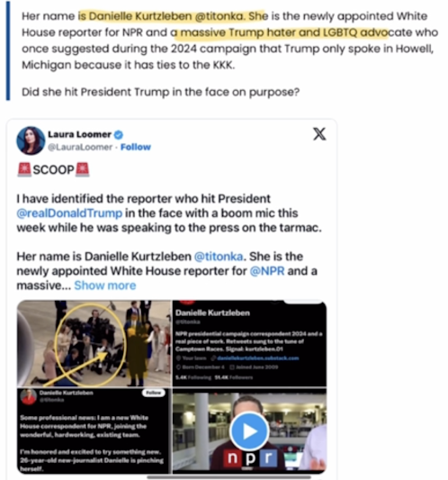Image resolution: width=448 pixels, height=480 pixels.
Task: Expand tweet text with Show more
Action: coord(105,285)
